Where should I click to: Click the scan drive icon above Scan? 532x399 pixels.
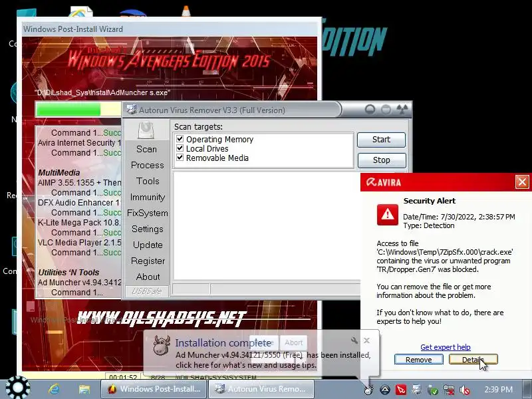(x=146, y=130)
